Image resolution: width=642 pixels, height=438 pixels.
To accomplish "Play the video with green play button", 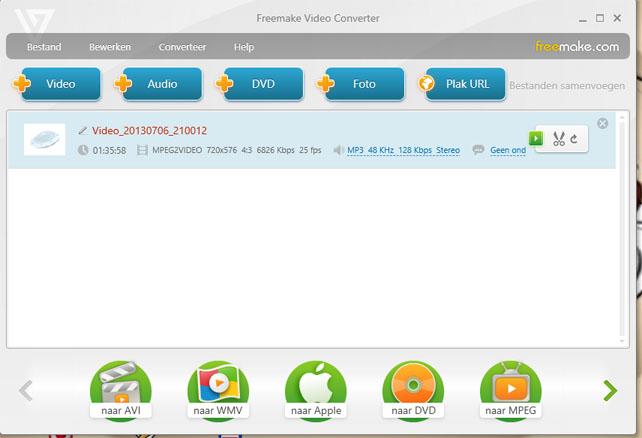I will [536, 139].
